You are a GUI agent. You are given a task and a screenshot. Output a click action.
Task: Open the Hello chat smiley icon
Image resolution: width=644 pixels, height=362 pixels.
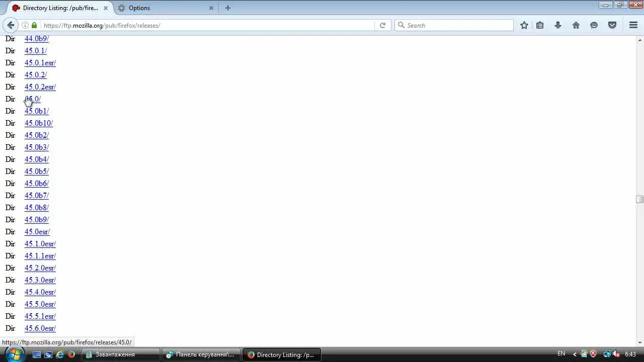(x=594, y=25)
